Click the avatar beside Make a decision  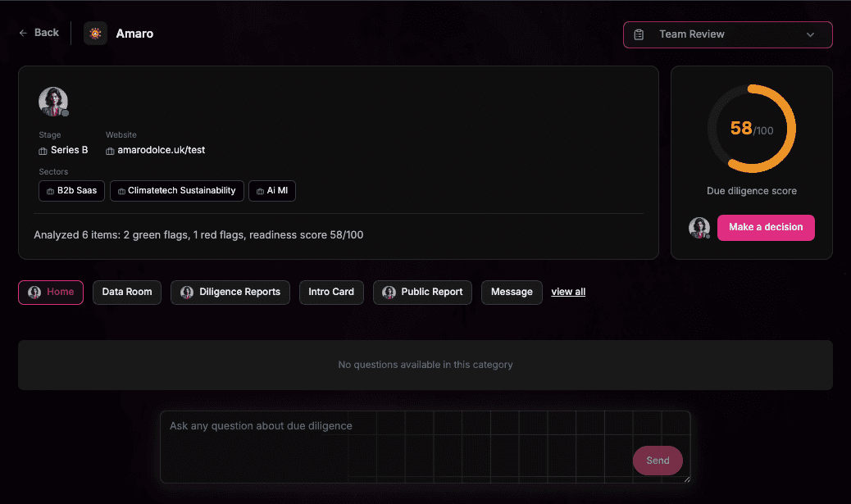pos(699,228)
